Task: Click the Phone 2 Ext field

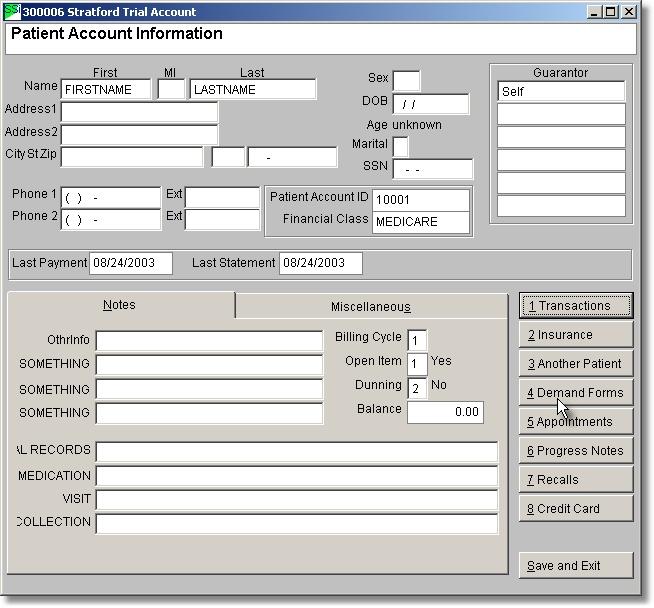Action: coord(222,219)
